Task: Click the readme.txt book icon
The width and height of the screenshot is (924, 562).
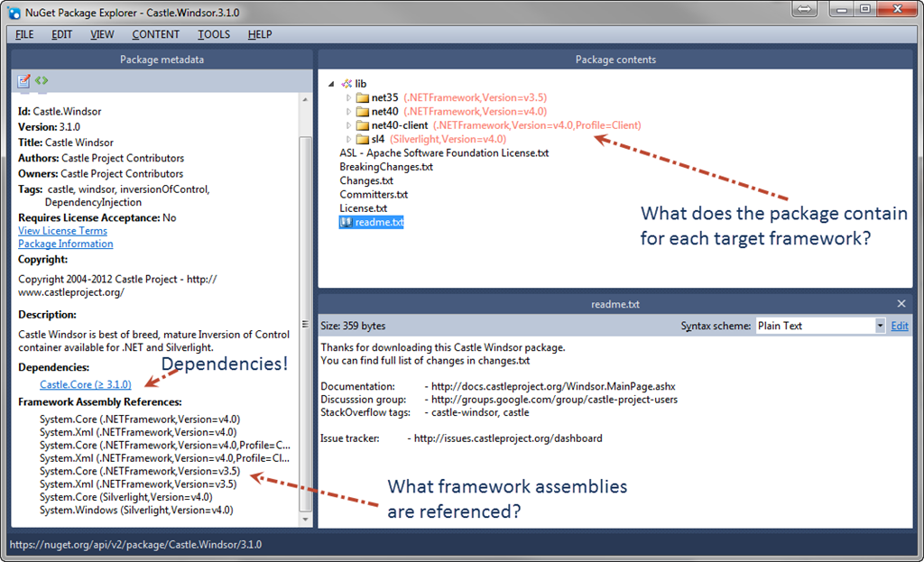Action: coord(346,222)
